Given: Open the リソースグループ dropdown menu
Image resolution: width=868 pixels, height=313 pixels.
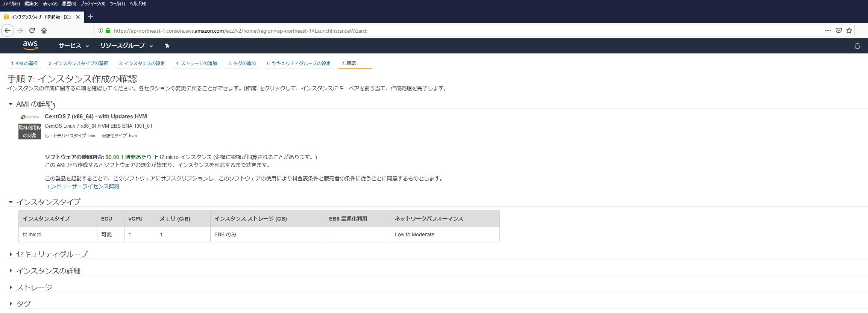Looking at the screenshot, I should 126,46.
